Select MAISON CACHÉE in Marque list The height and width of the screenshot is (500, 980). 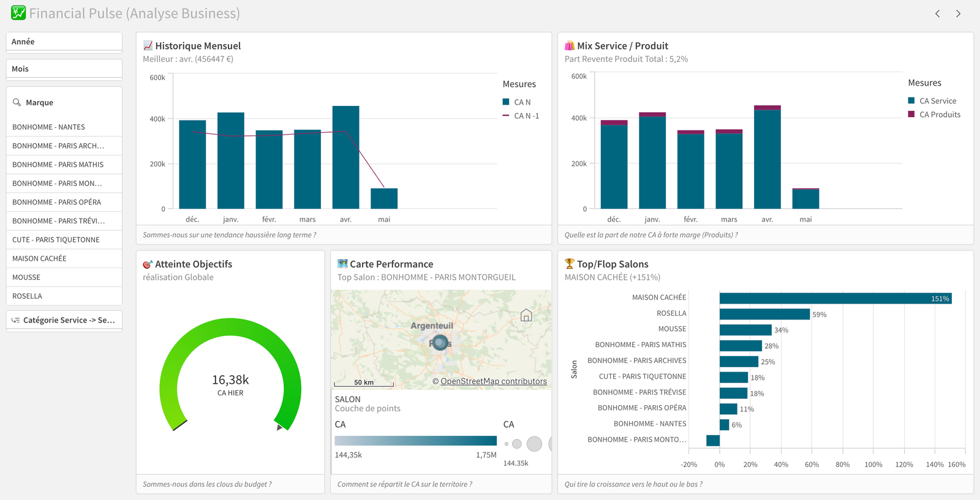pyautogui.click(x=64, y=258)
